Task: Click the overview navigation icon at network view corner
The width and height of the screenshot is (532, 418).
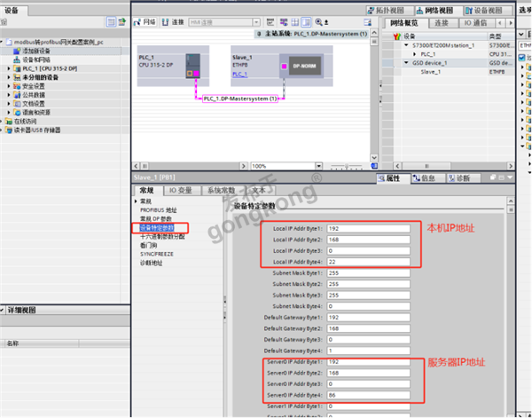Action: click(374, 166)
